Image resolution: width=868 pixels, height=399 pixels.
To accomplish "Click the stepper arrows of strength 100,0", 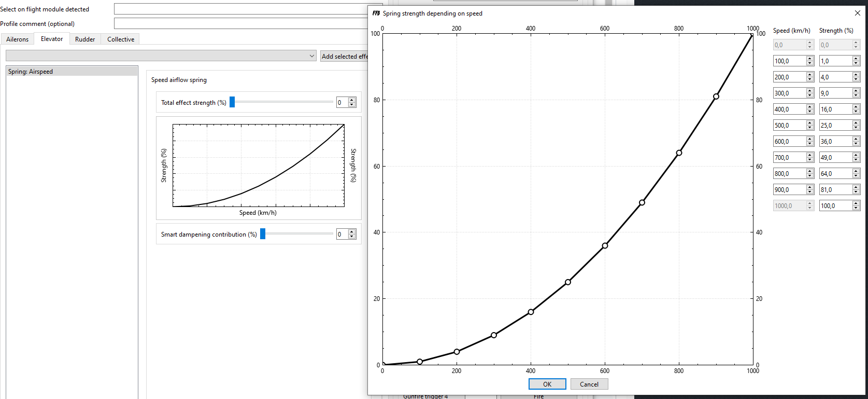I will pos(856,205).
